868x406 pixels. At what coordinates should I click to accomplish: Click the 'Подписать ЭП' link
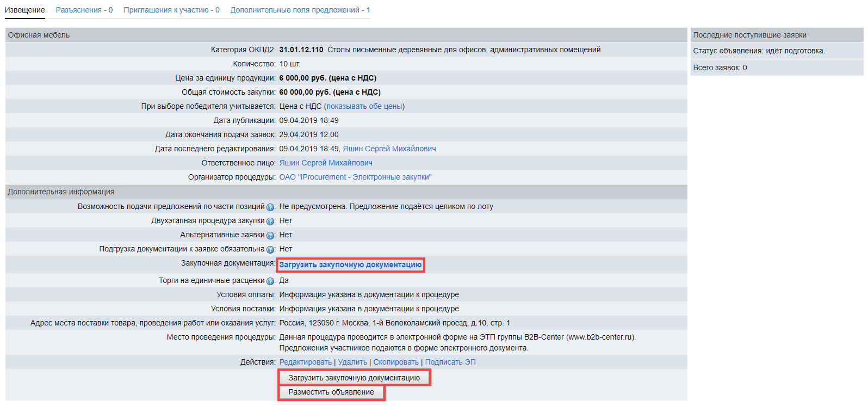tap(450, 362)
